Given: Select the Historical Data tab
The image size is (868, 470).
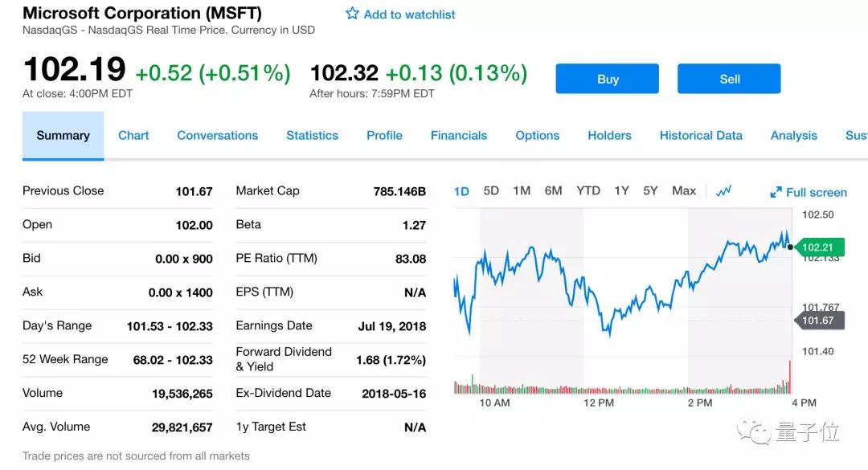Looking at the screenshot, I should point(701,135).
